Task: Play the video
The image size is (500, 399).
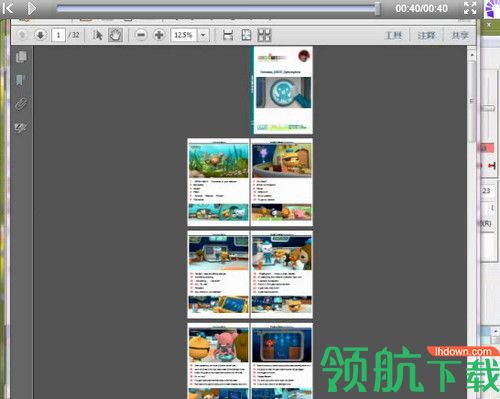Action: pos(31,8)
